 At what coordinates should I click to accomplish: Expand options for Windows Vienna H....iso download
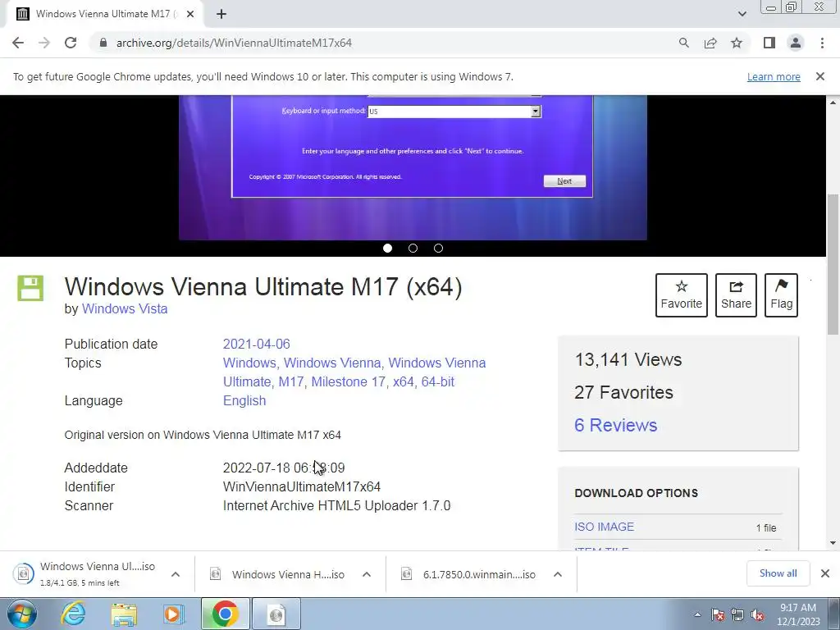coord(367,574)
